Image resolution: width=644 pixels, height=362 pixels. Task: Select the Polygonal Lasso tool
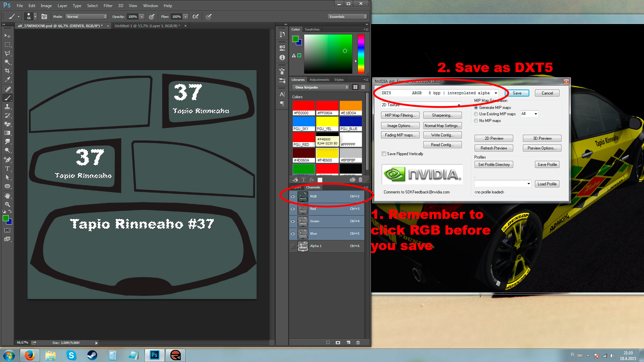point(7,53)
